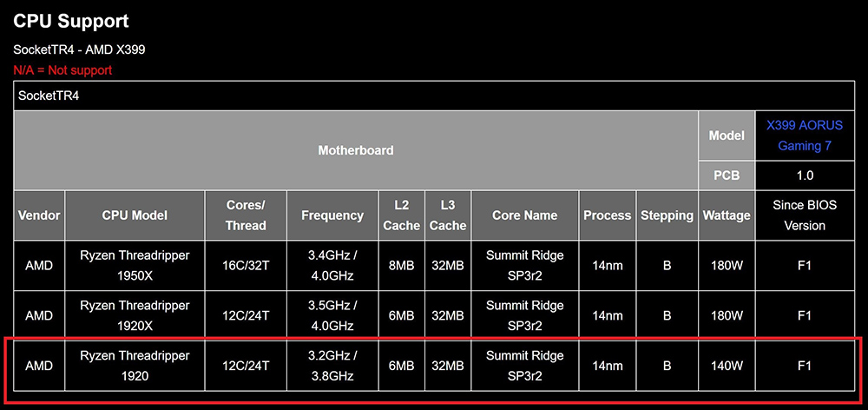This screenshot has height=410, width=868.
Task: Click 14nm in the 1920X row
Action: [608, 316]
